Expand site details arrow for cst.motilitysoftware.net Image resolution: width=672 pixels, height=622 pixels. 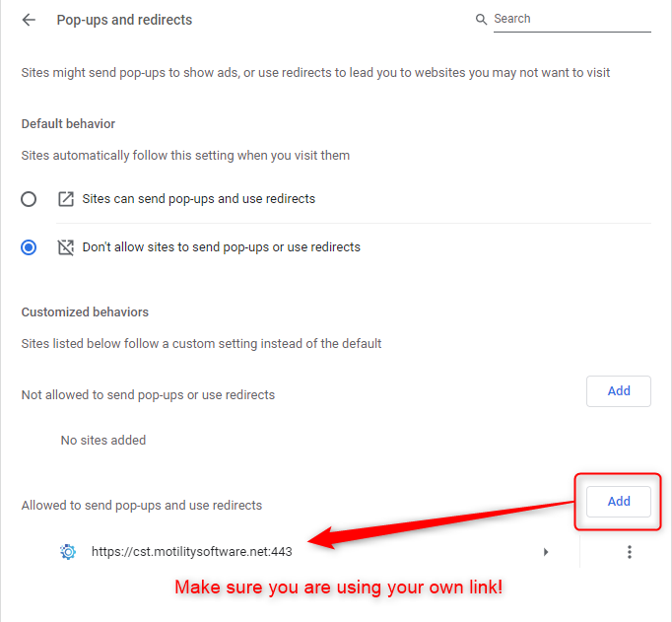pos(546,552)
